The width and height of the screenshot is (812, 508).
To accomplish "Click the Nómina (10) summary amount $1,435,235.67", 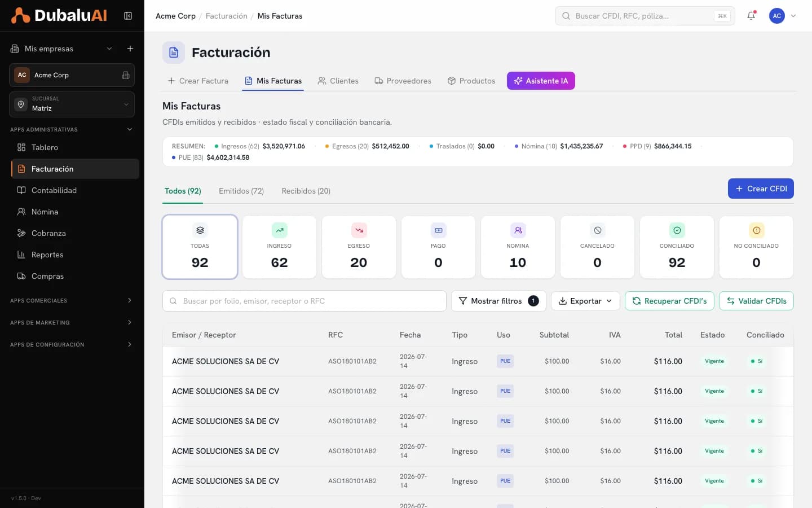I will pos(581,146).
